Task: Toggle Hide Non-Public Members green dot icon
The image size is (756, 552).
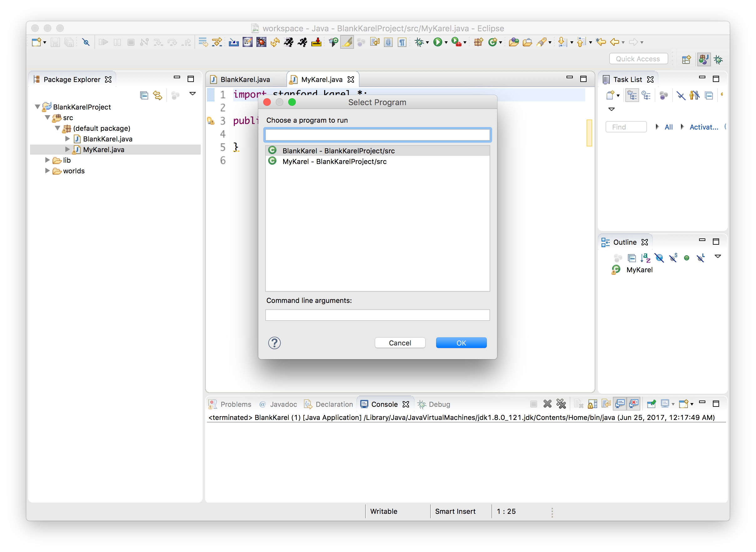Action: [x=686, y=258]
